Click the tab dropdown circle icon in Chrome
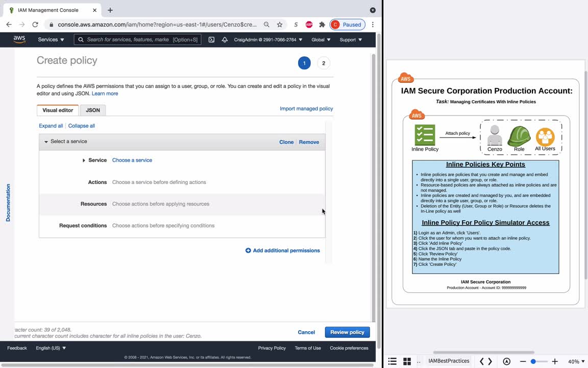The height and width of the screenshot is (368, 588). tap(373, 10)
